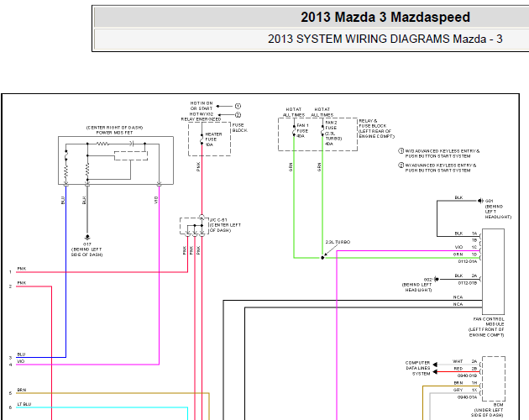Click the '2.3L TURBO' splice note

[x=338, y=242]
